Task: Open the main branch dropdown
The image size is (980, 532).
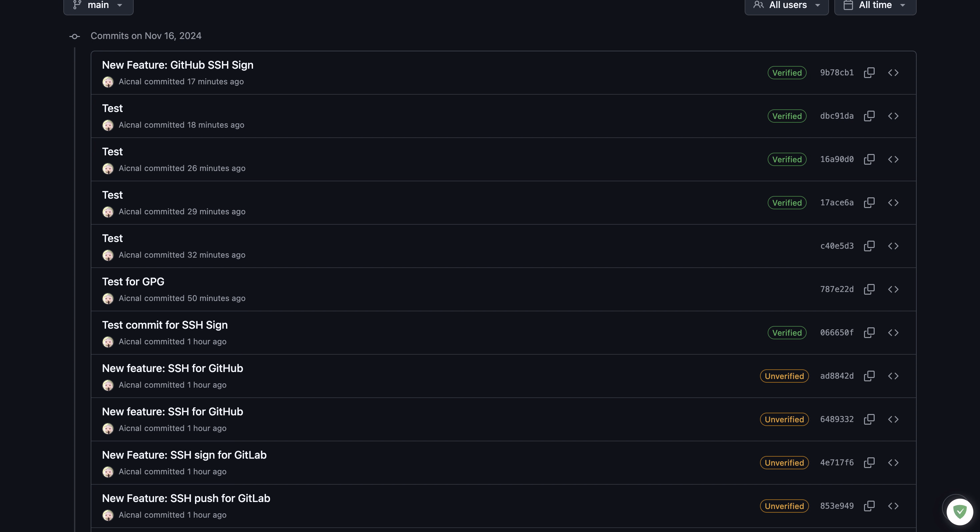Action: (98, 5)
